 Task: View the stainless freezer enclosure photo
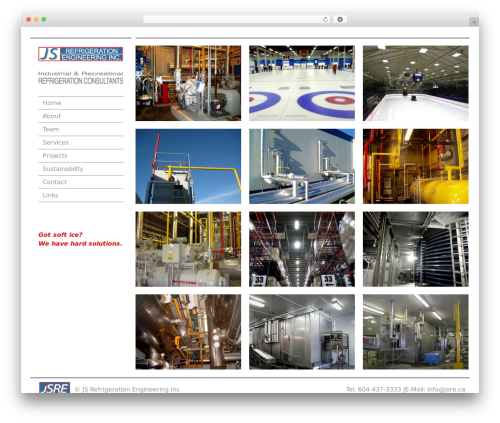302,332
